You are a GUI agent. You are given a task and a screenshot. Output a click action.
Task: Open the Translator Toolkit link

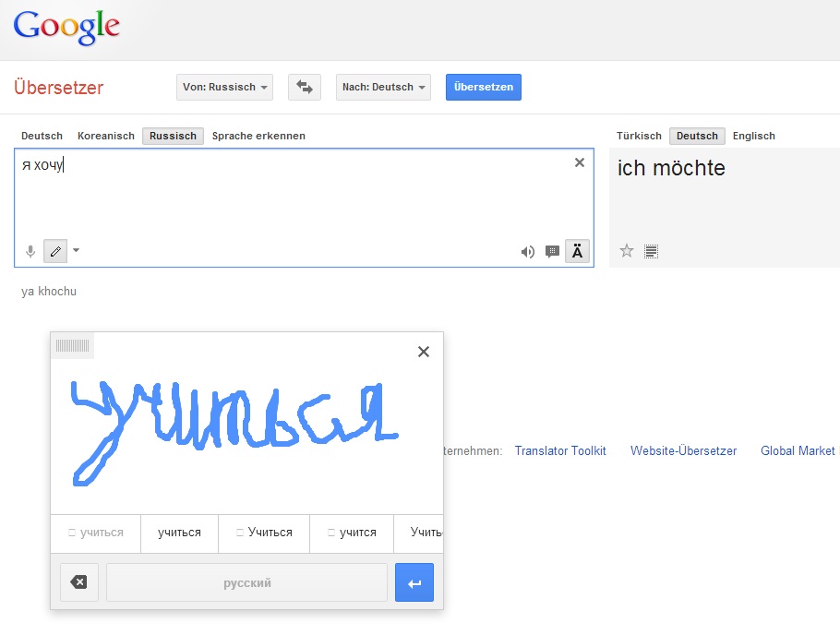click(x=560, y=450)
